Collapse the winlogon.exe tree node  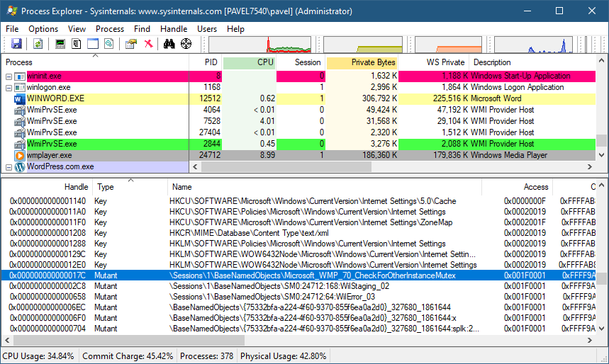[x=9, y=88]
